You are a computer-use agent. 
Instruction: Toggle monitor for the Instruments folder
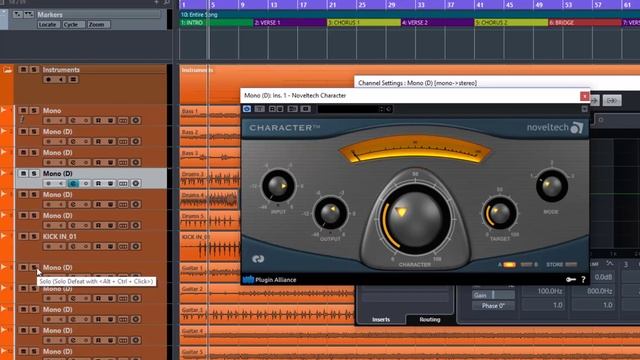click(x=61, y=80)
